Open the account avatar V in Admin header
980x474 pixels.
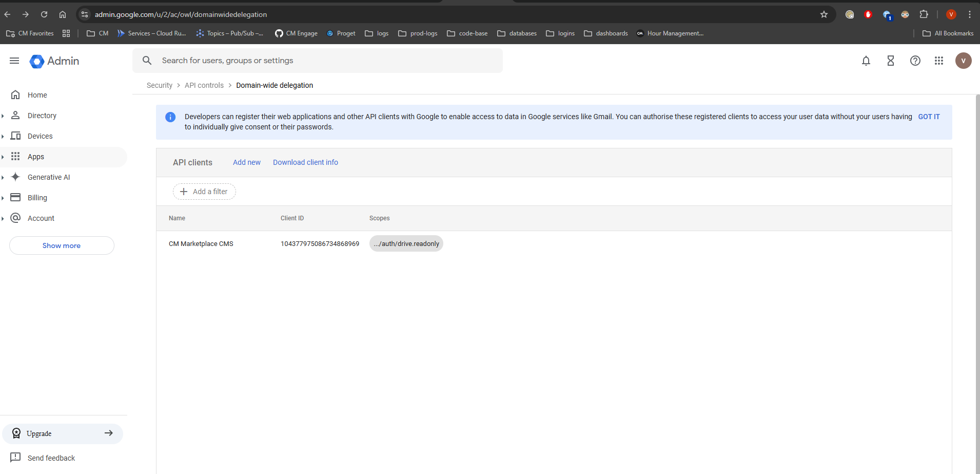964,61
